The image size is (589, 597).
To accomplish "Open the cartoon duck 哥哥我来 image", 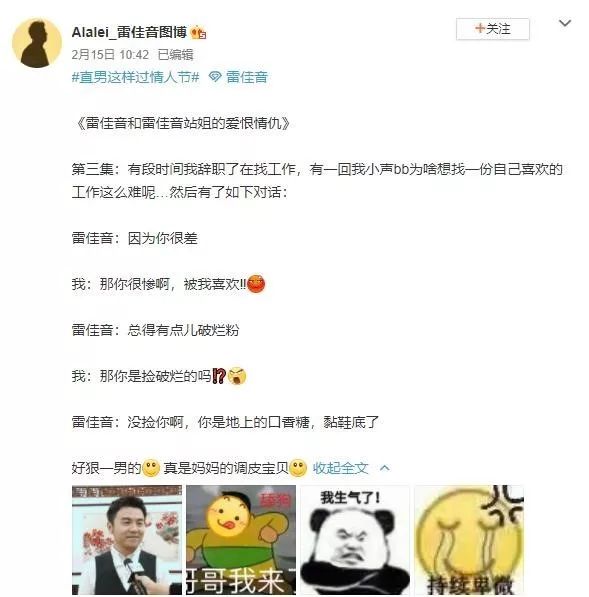I will pos(241,540).
